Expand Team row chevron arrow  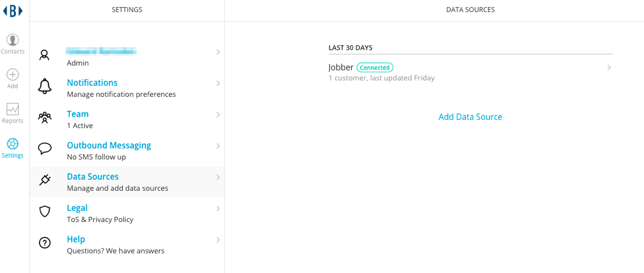tap(218, 114)
